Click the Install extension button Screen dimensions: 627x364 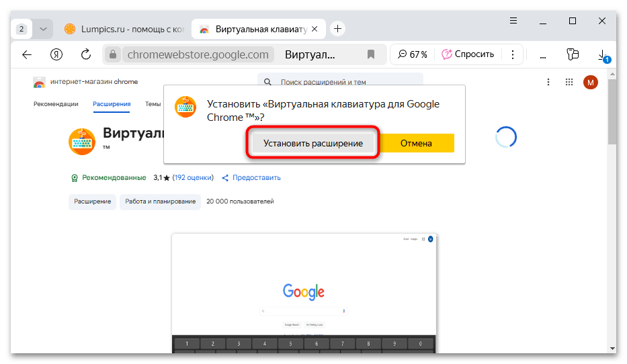312,143
